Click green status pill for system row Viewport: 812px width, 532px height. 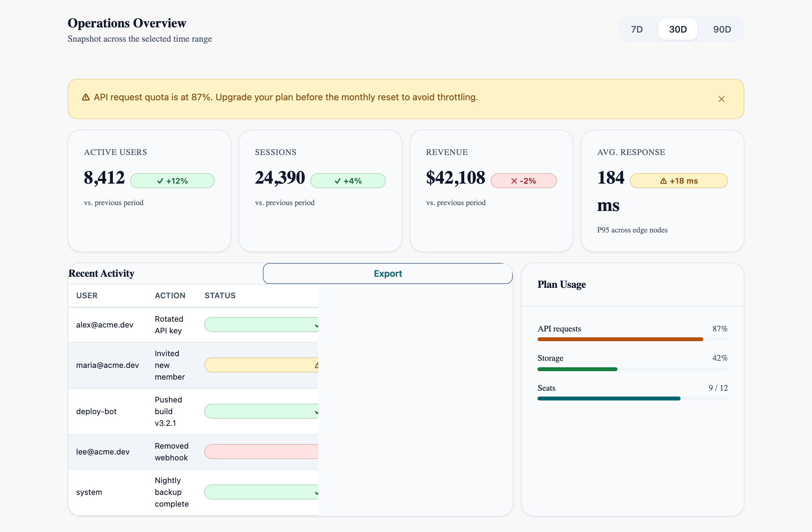point(261,492)
